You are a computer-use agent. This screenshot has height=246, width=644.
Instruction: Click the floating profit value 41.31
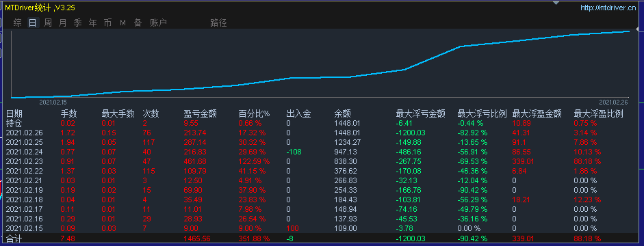(x=521, y=133)
